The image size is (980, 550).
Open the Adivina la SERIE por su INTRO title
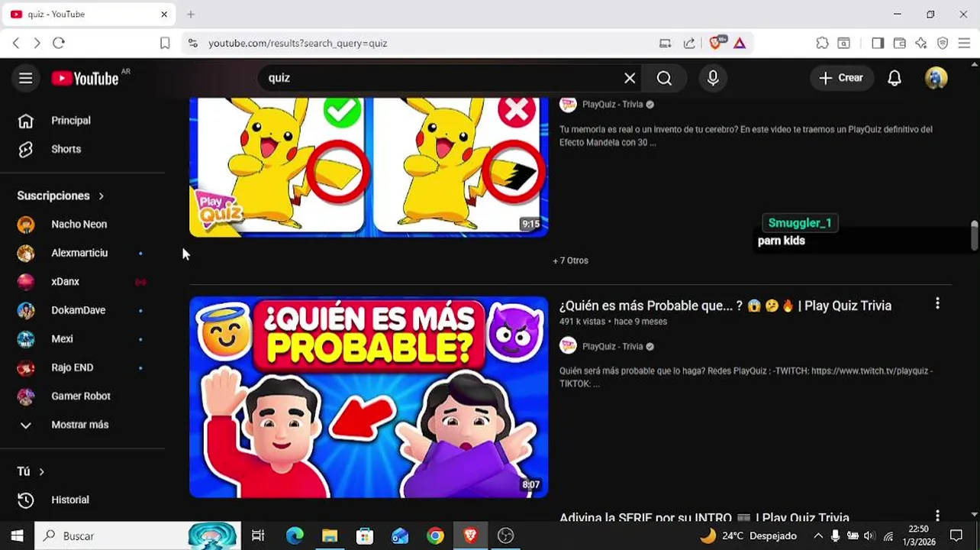(x=704, y=517)
